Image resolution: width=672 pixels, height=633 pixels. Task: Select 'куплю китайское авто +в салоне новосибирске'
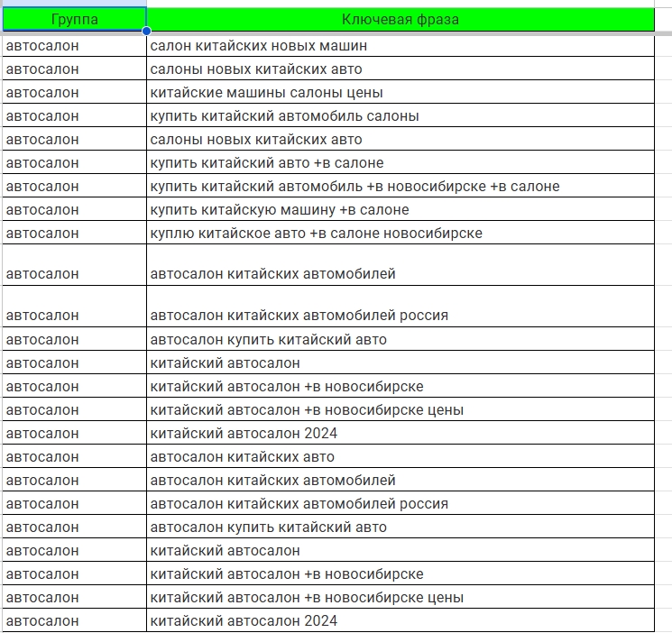(x=400, y=234)
